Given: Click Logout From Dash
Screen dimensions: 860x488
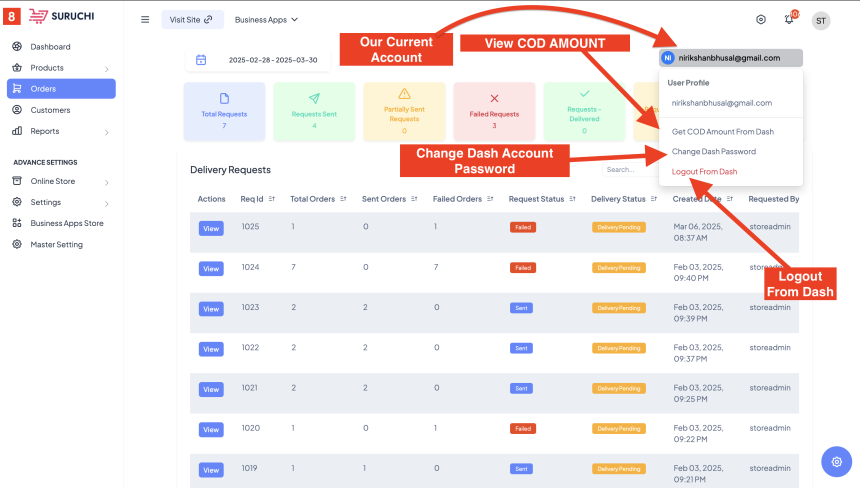Looking at the screenshot, I should [704, 172].
